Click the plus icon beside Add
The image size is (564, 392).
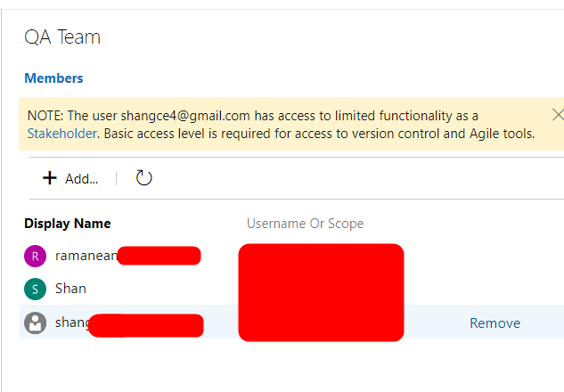50,178
